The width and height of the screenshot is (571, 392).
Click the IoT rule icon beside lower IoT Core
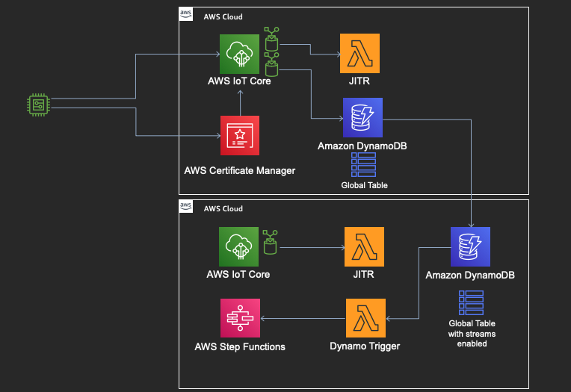270,242
